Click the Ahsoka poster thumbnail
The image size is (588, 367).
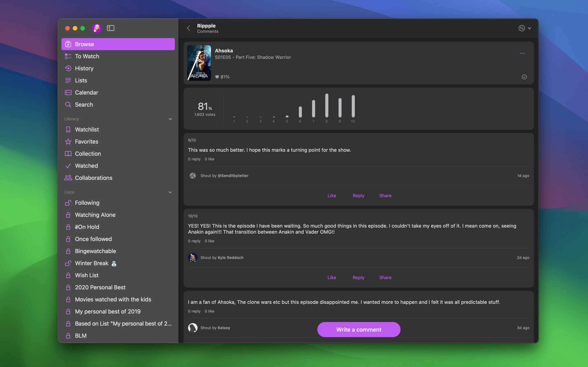[199, 63]
